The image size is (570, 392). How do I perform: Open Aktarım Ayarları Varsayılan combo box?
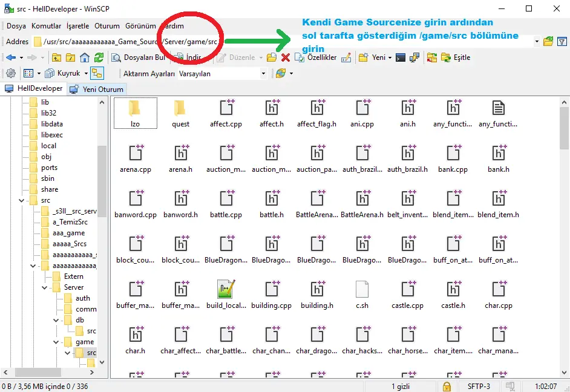223,74
